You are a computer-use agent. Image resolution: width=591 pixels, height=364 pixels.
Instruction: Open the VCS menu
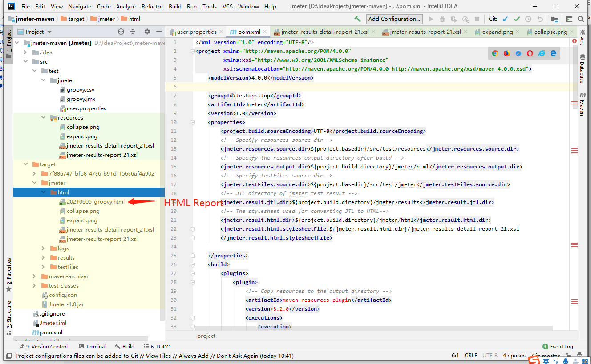pos(227,6)
